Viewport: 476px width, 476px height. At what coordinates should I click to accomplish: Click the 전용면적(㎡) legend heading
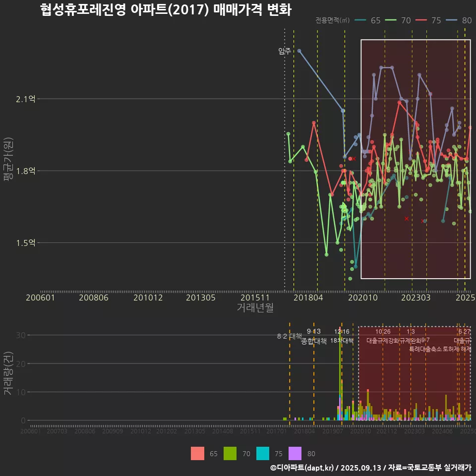332,20
